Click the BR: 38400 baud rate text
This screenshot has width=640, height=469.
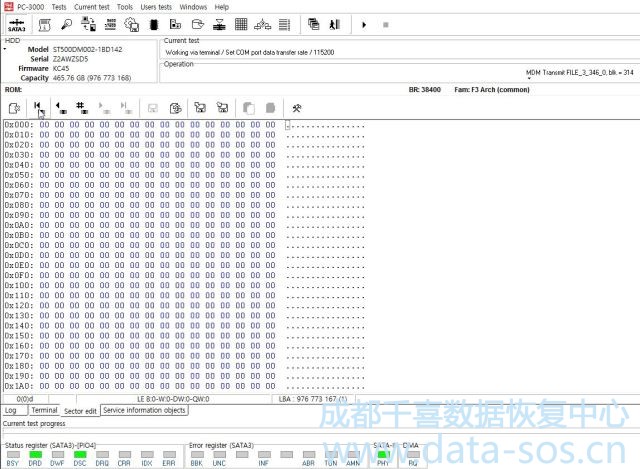(x=424, y=89)
